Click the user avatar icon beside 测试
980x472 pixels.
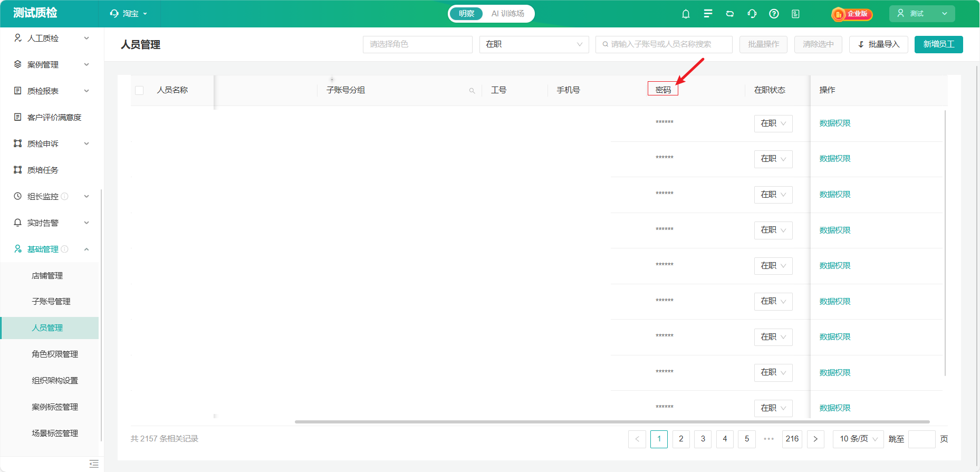tap(900, 13)
